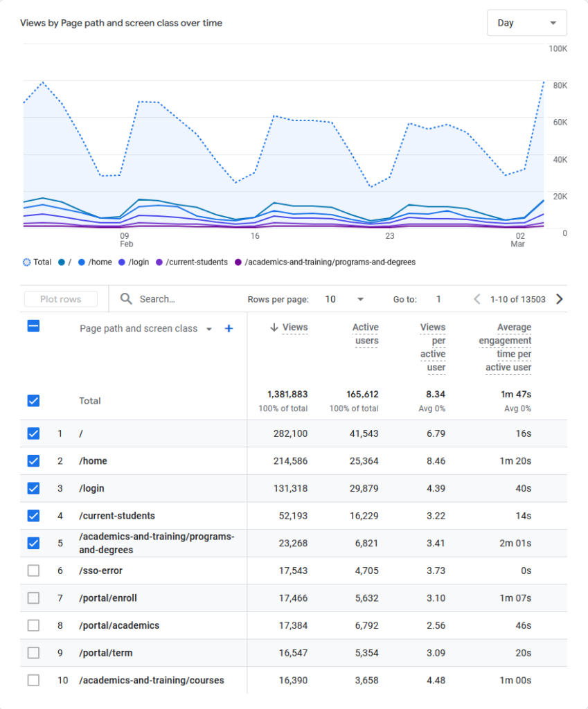Sort by Average engagement time column
Image resolution: width=588 pixels, height=709 pixels.
tap(505, 347)
